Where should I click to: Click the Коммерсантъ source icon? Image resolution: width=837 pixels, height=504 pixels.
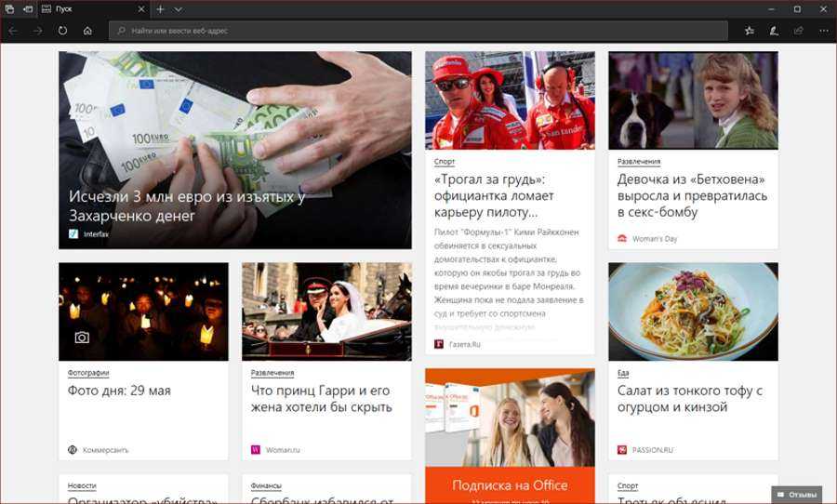pyautogui.click(x=73, y=450)
